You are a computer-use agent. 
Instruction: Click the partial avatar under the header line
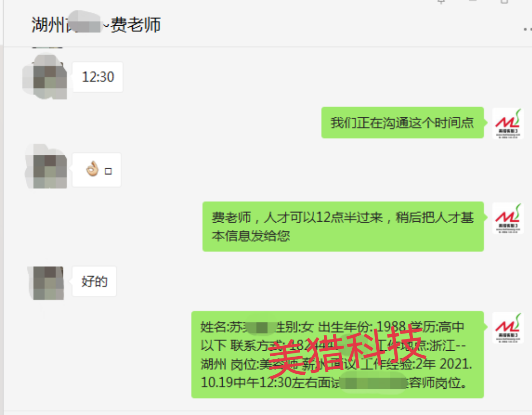(48, 48)
